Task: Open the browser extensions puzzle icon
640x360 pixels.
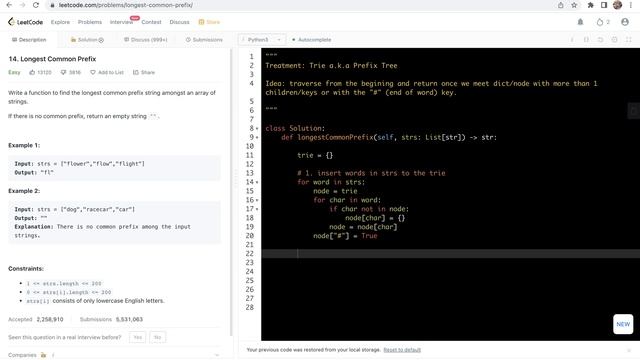Action: (x=591, y=5)
